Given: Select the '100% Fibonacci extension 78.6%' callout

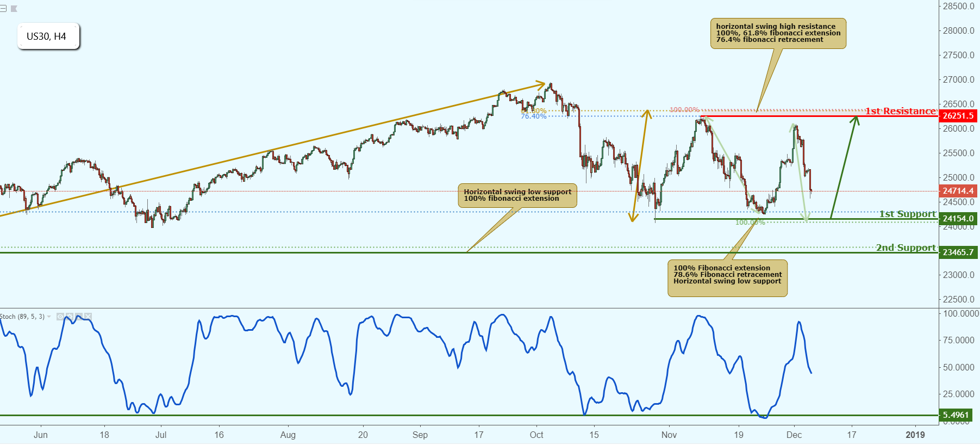Looking at the screenshot, I should pyautogui.click(x=727, y=278).
